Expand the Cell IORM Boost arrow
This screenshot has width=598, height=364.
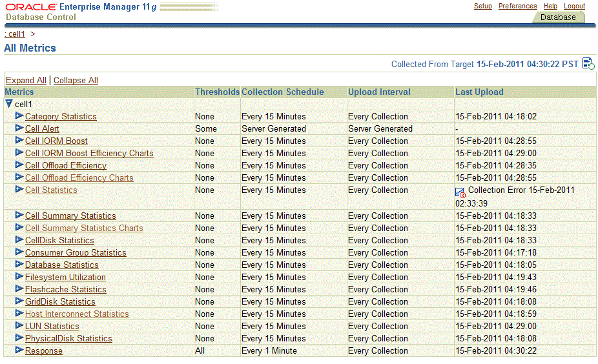19,141
